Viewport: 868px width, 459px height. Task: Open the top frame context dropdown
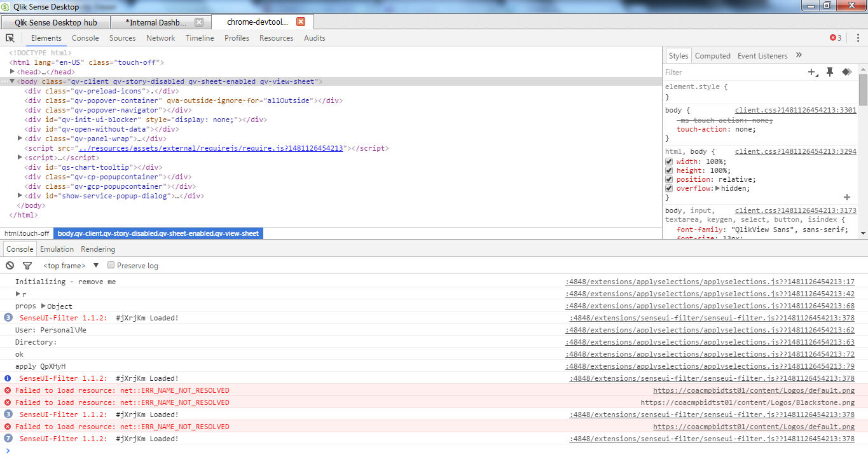pyautogui.click(x=71, y=266)
